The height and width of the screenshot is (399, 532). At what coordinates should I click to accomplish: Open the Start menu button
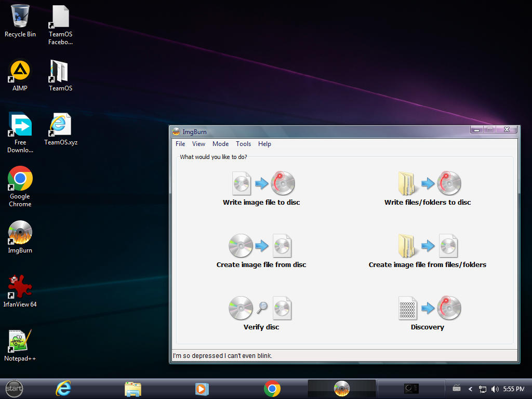coord(14,389)
